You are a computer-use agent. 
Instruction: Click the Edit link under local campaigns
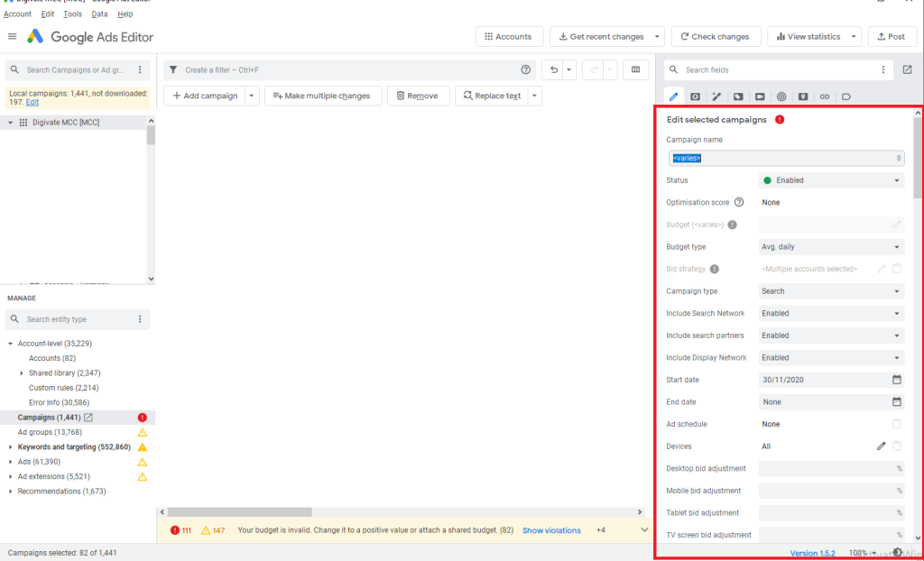(32, 102)
